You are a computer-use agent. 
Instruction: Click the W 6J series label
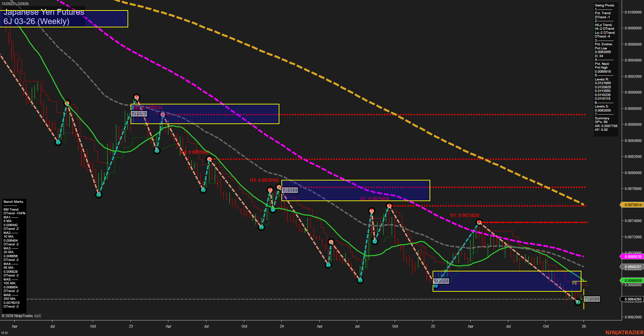point(4,332)
